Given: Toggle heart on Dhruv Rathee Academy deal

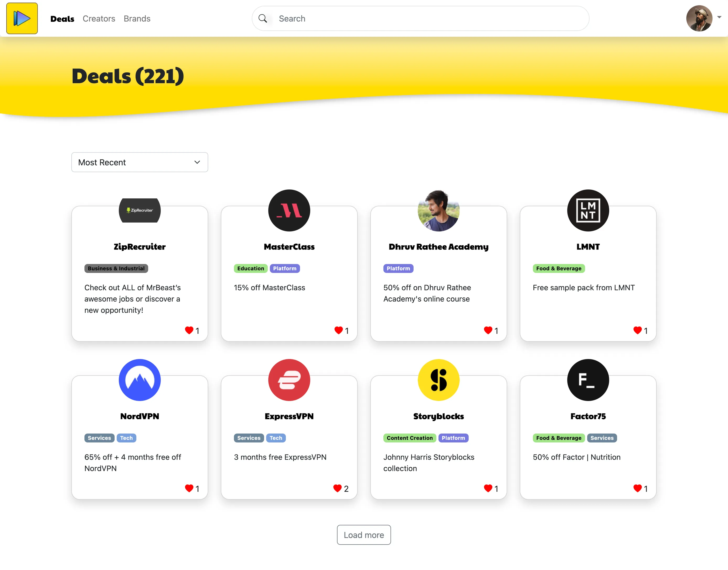Looking at the screenshot, I should click(488, 330).
